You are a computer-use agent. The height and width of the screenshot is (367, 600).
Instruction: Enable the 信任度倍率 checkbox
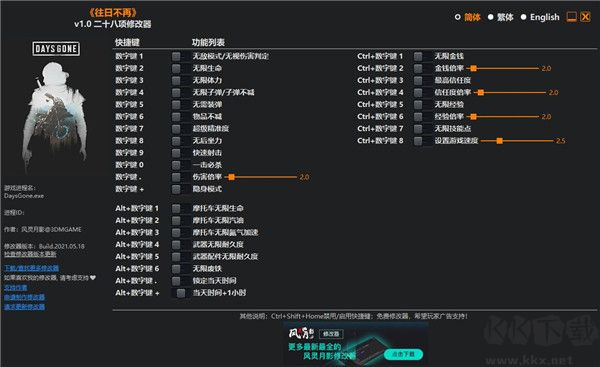point(418,93)
